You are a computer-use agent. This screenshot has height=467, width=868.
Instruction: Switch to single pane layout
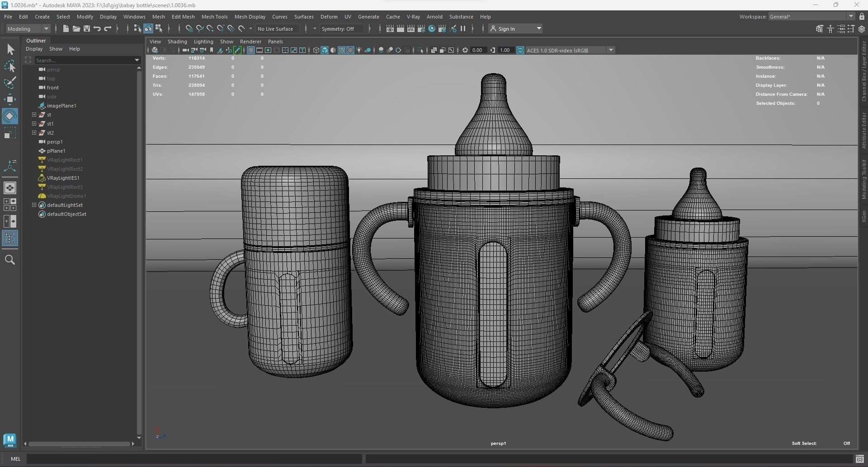(x=10, y=187)
